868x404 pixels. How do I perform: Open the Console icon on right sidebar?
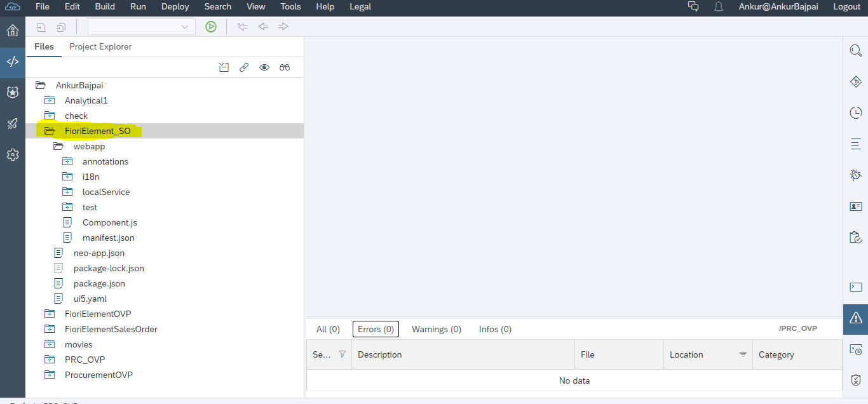[x=855, y=287]
